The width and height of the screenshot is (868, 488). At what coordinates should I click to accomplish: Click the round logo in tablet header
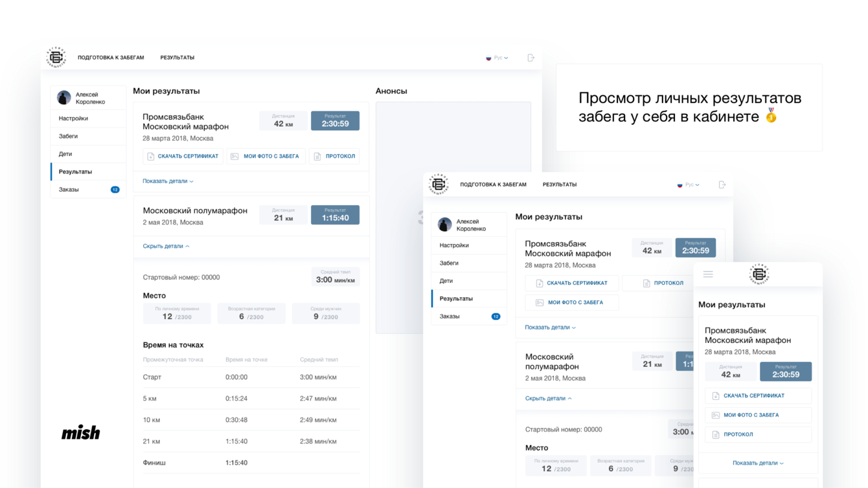click(x=439, y=184)
